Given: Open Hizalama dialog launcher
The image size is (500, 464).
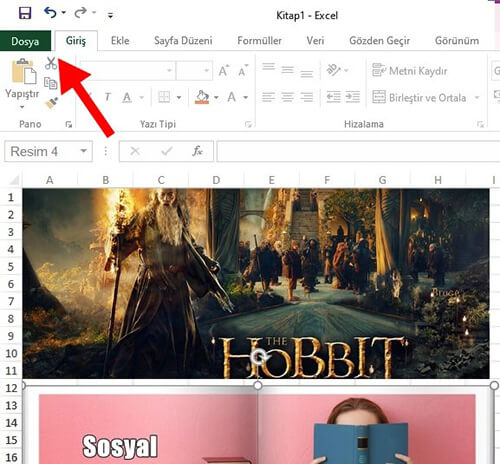Looking at the screenshot, I should point(480,125).
